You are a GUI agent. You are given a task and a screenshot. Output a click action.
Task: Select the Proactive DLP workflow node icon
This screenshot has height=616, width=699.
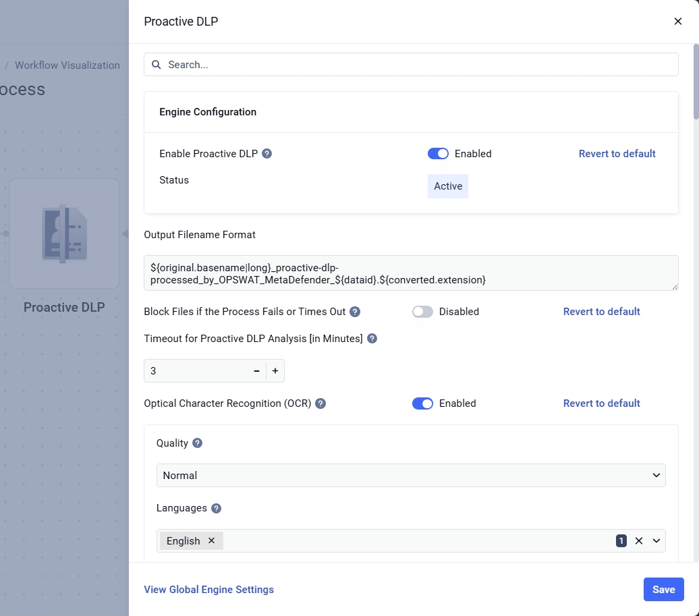pyautogui.click(x=64, y=233)
